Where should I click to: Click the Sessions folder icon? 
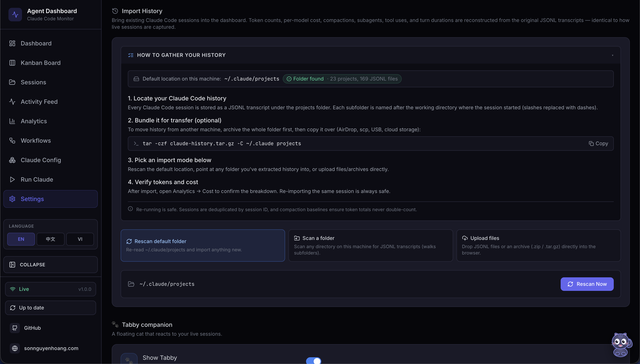(x=12, y=82)
